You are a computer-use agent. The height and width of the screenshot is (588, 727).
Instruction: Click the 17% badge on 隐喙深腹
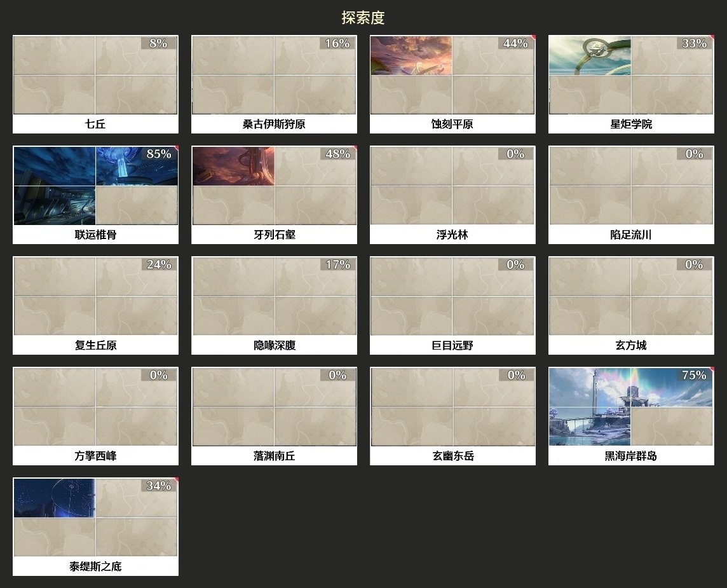337,264
